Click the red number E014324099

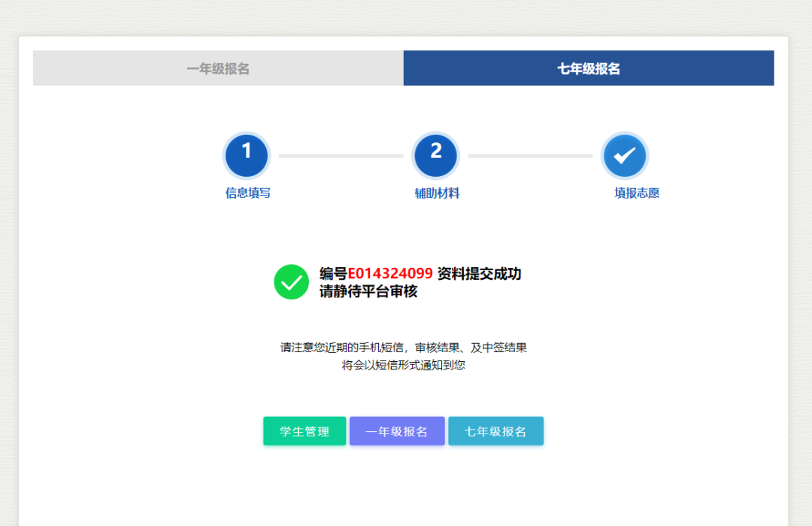(390, 274)
